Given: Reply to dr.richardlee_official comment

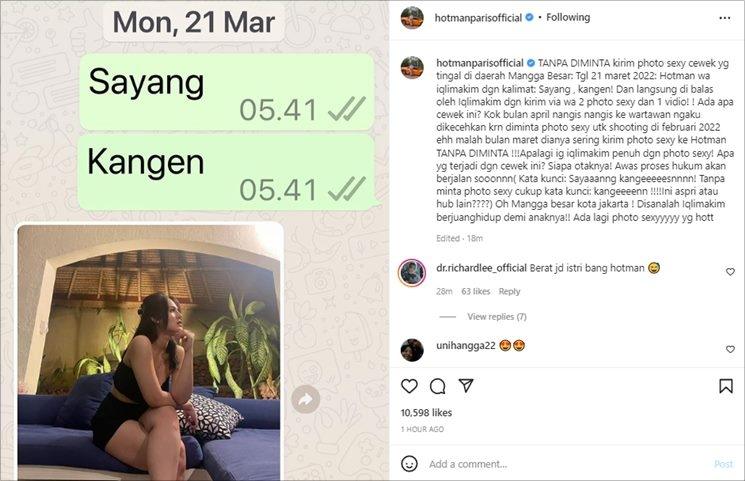Looking at the screenshot, I should (509, 291).
